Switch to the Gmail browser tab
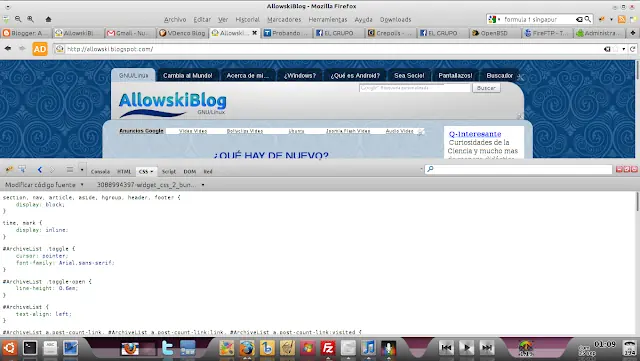This screenshot has height=361, width=640. coord(129,33)
